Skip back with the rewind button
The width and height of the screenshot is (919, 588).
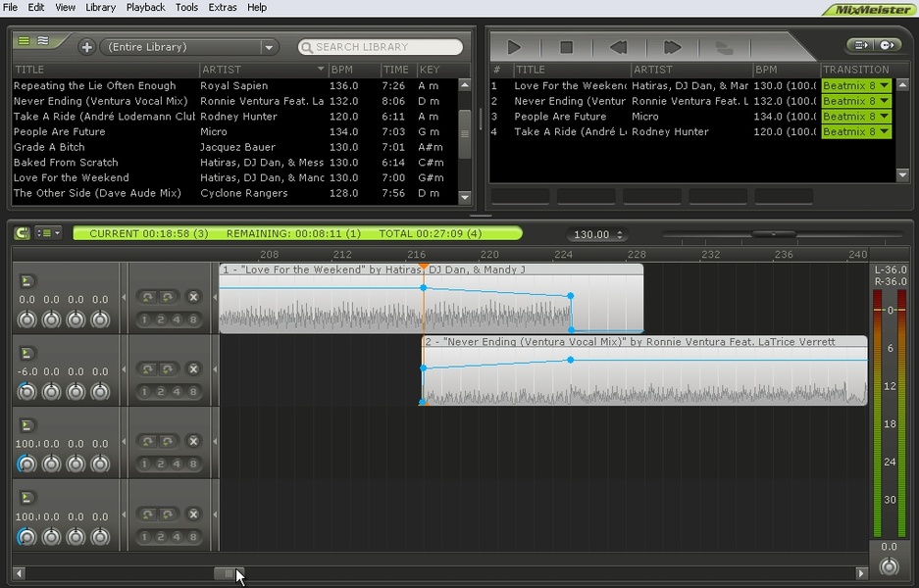click(618, 47)
